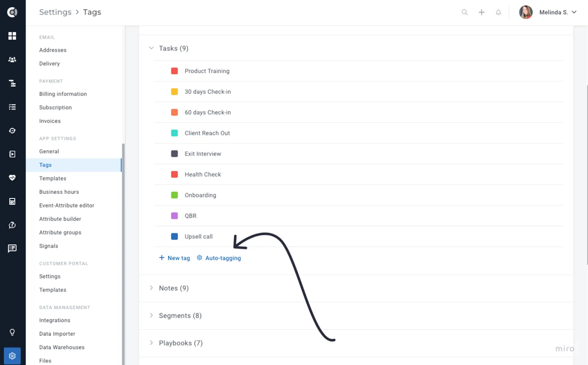The width and height of the screenshot is (588, 365).
Task: Open the dashboard grid icon in sidebar
Action: click(x=12, y=36)
